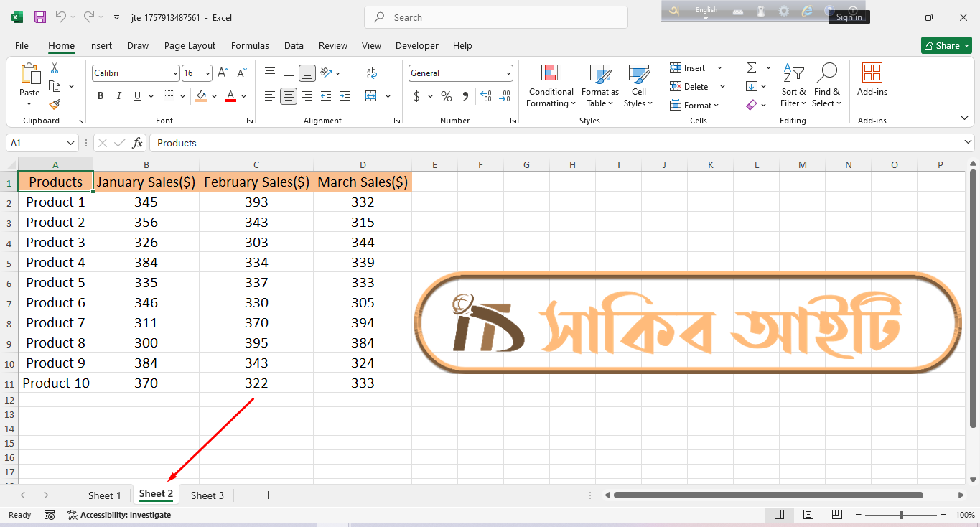Click the Cut scissors icon
The image size is (980, 527).
click(55, 68)
